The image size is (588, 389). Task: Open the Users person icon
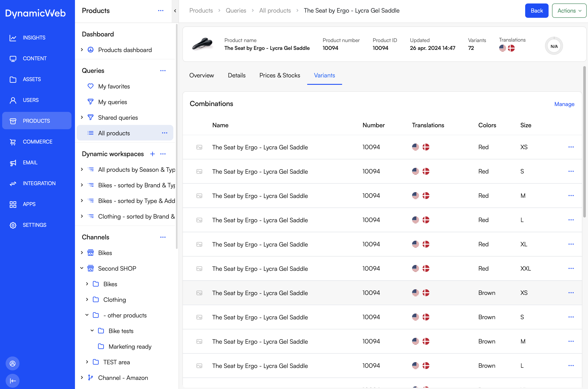pos(13,100)
